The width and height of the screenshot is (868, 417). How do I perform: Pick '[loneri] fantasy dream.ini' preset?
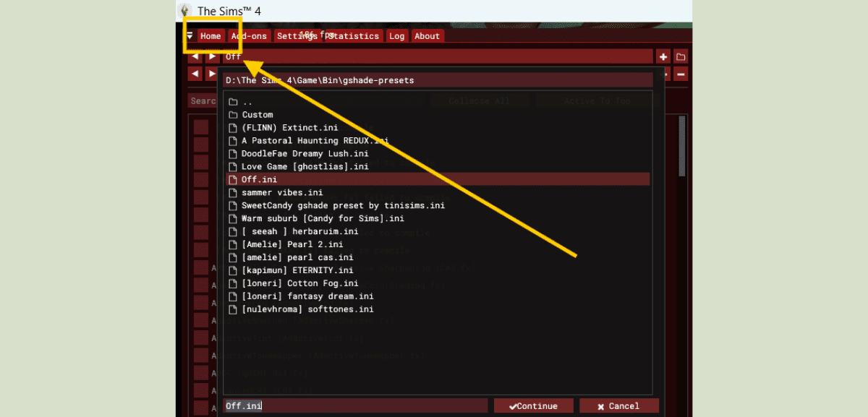(x=307, y=296)
